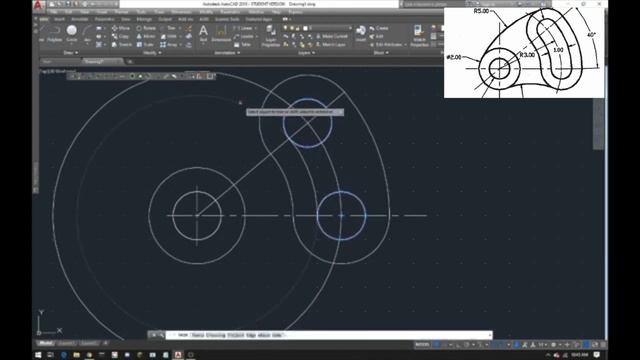Image resolution: width=640 pixels, height=360 pixels.
Task: Open the Home ribbon tab
Action: [44, 19]
